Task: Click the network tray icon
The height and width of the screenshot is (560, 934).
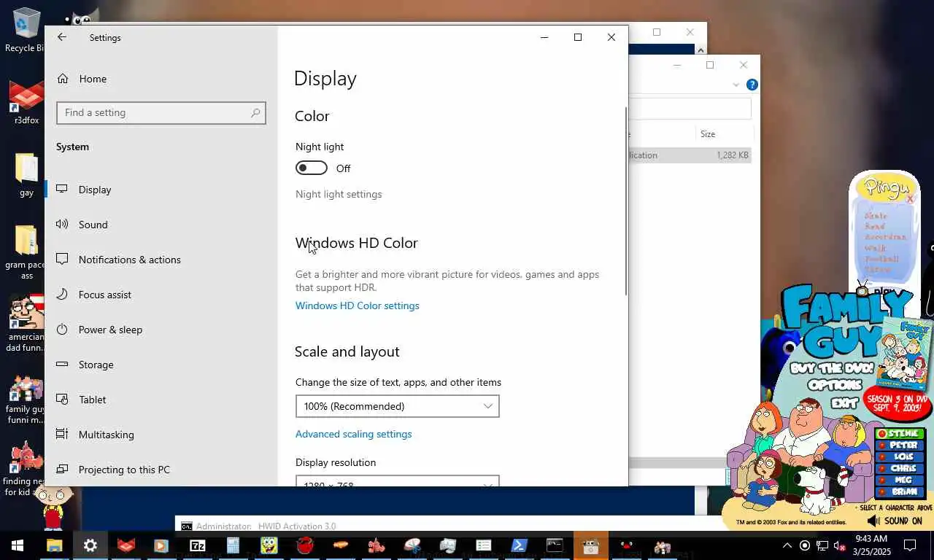Action: (822, 545)
